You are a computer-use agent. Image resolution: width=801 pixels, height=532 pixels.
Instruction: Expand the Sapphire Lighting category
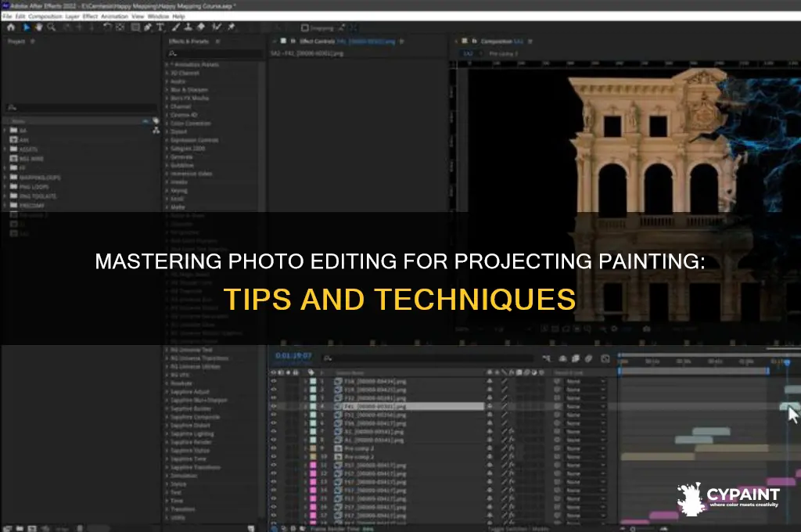click(x=167, y=434)
